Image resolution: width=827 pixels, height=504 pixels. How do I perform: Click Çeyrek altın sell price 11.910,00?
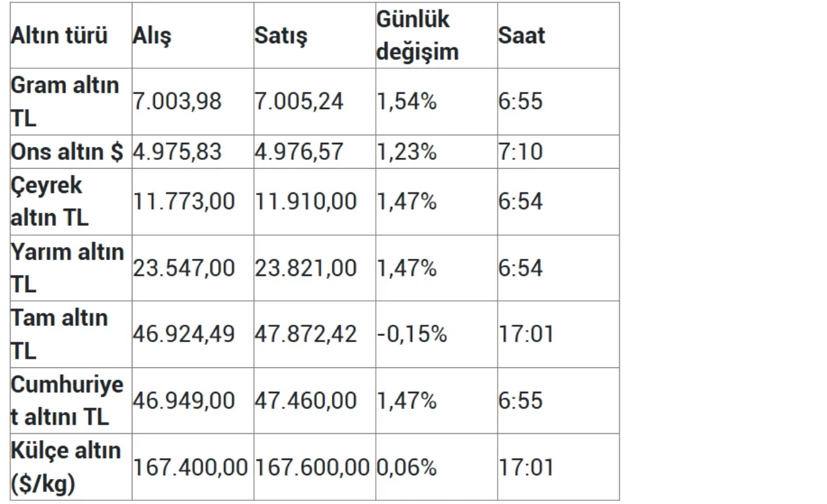[305, 202]
